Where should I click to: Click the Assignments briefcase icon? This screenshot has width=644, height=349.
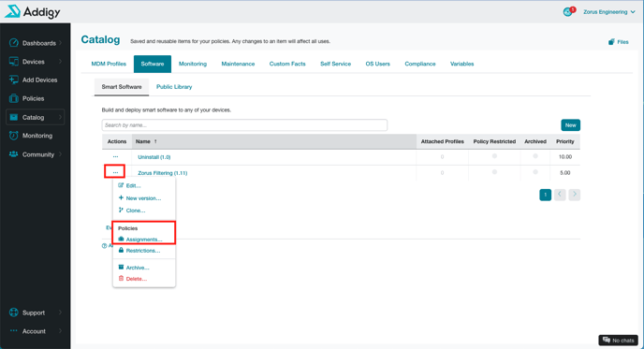click(x=121, y=239)
